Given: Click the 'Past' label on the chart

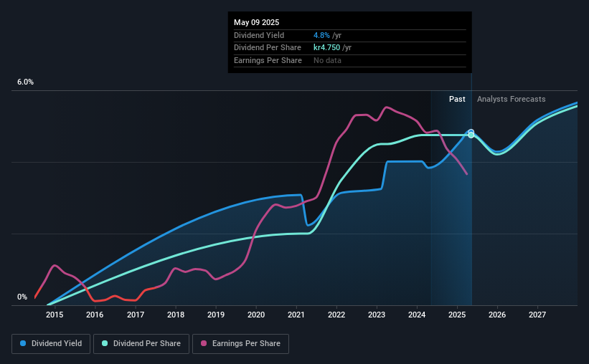Looking at the screenshot, I should pyautogui.click(x=457, y=99).
